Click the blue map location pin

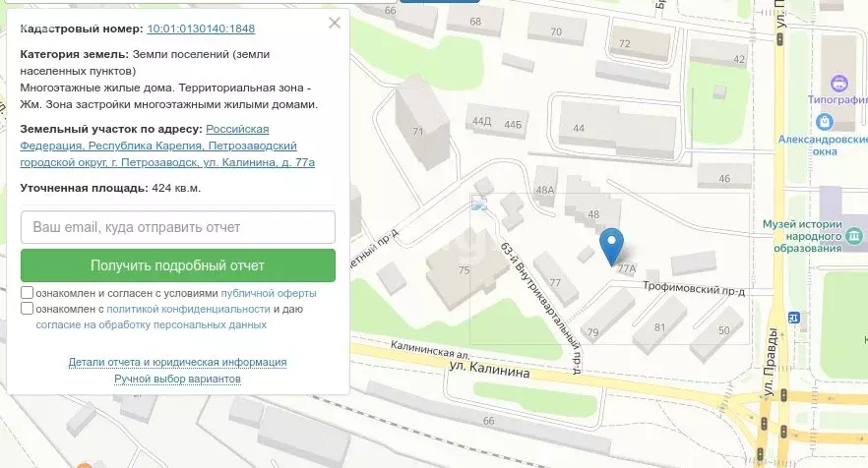tap(612, 246)
